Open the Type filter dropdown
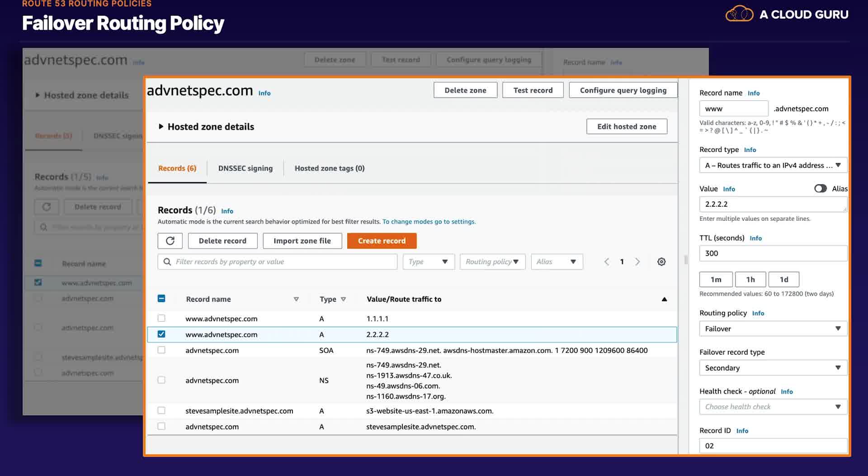The width and height of the screenshot is (868, 476). coord(429,262)
